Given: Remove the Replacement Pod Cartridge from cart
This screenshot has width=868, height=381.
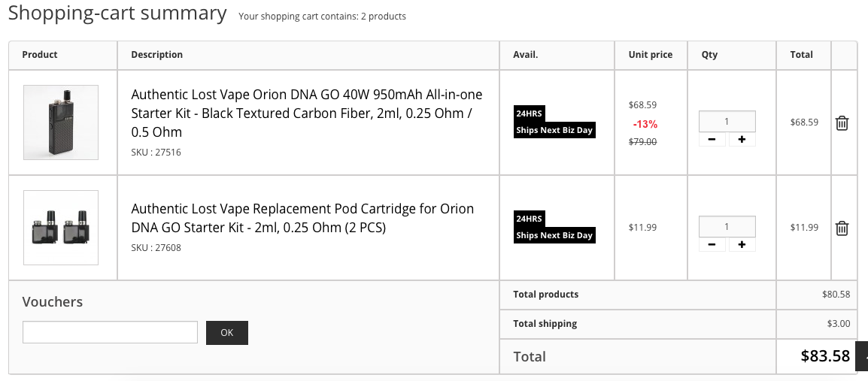Looking at the screenshot, I should click(x=842, y=228).
